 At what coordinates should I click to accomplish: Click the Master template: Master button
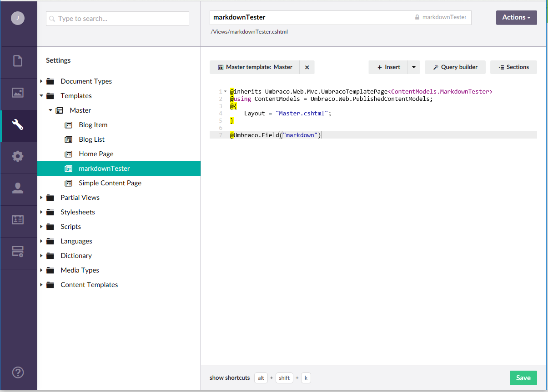click(255, 67)
